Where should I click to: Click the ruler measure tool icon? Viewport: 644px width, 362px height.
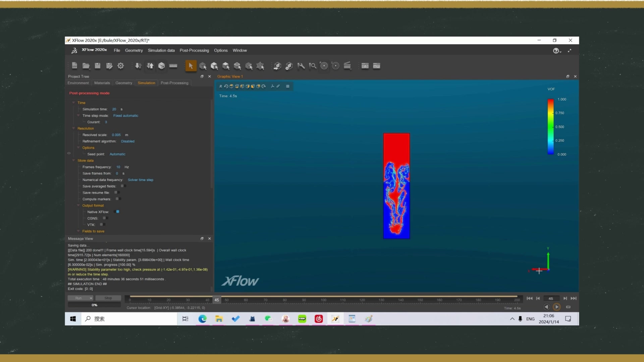click(173, 66)
